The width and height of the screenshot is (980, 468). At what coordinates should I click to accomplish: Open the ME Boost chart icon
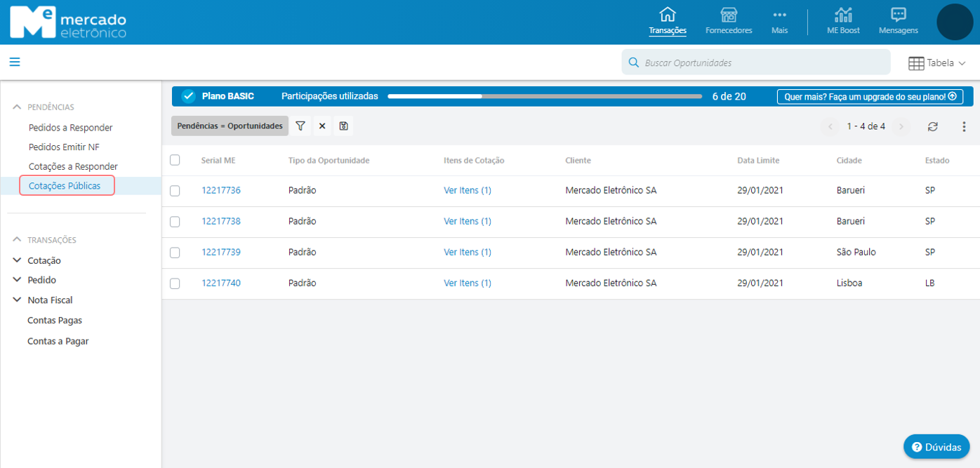pos(843,15)
